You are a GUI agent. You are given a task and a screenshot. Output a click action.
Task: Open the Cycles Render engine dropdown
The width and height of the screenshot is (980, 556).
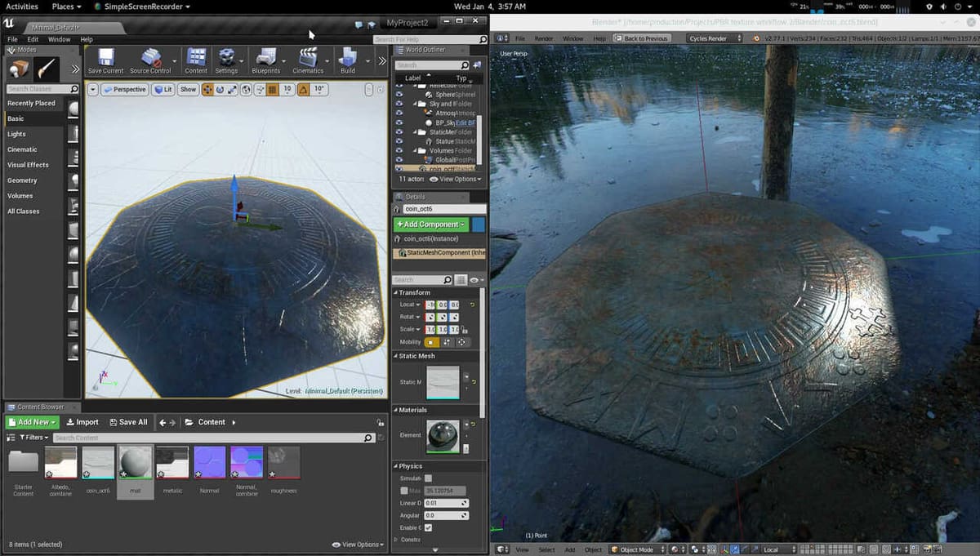point(714,38)
